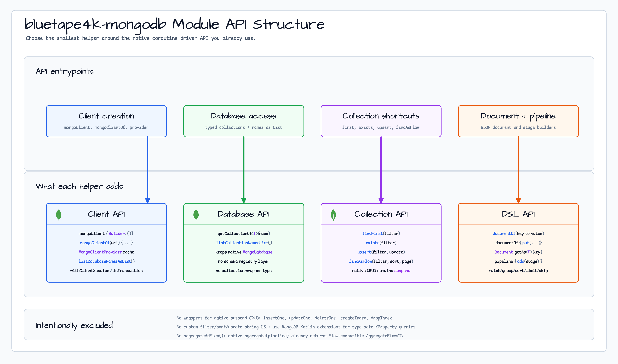Image resolution: width=618 pixels, height=364 pixels.
Task: Click the 'listCollectionNamesList()' line
Action: tap(244, 243)
